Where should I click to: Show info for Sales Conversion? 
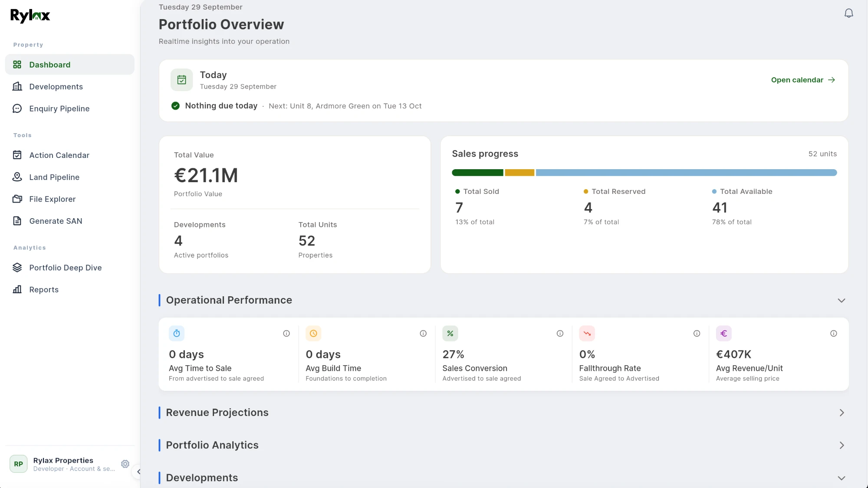[560, 334]
